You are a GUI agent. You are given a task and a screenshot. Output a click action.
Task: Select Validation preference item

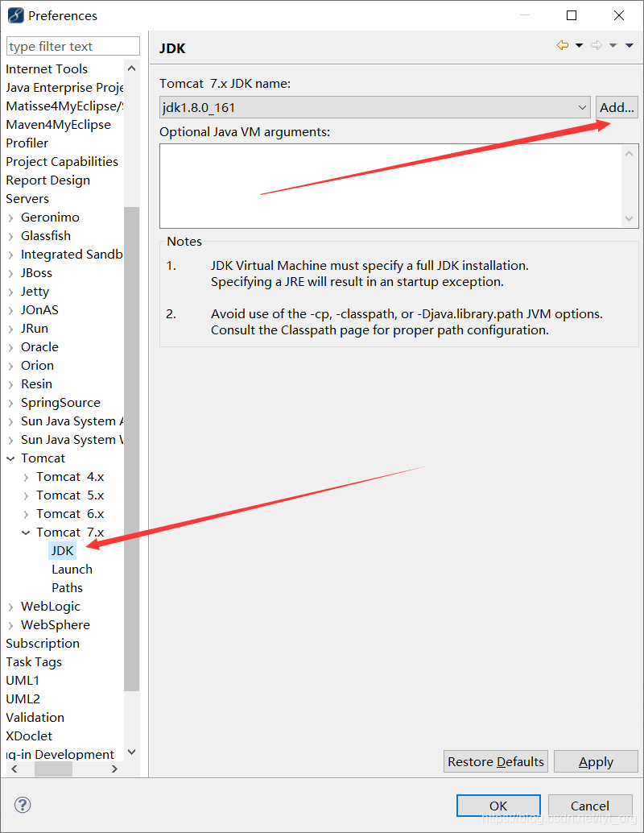point(35,718)
